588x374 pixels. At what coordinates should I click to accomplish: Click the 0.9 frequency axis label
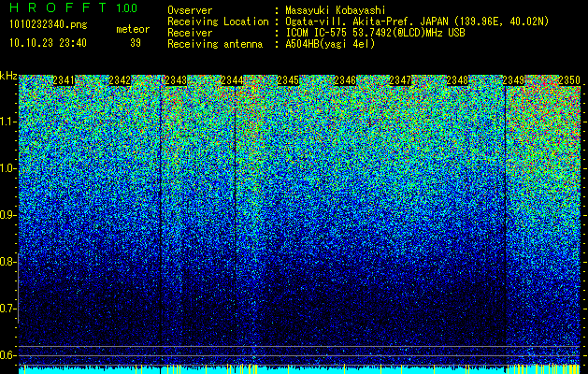[x=7, y=215]
